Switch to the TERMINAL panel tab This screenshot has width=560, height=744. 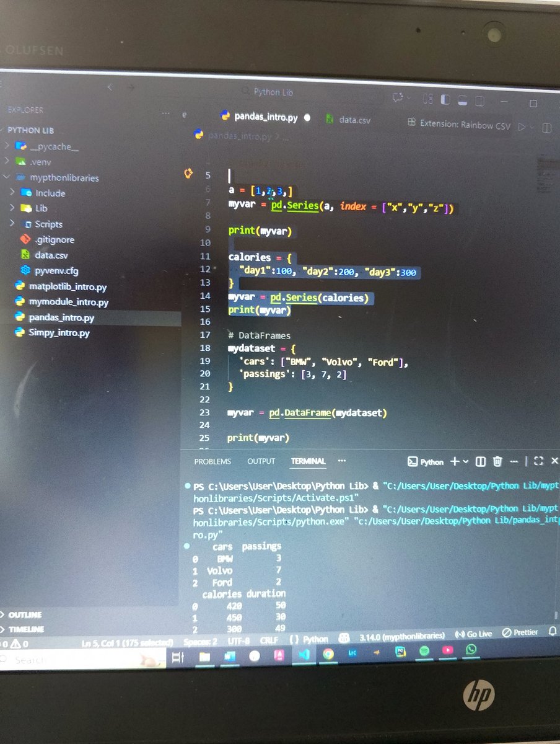point(308,461)
